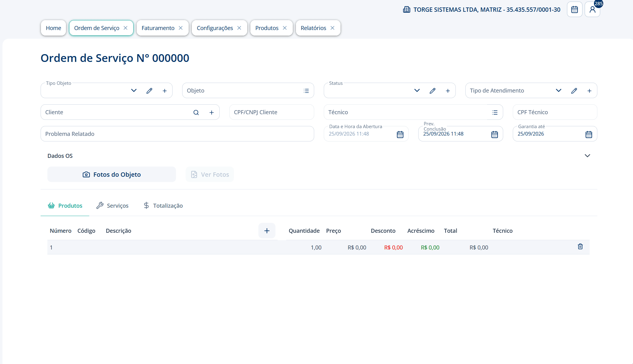Viewport: 633px width, 364px height.
Task: Close the Configurações tab
Action: pyautogui.click(x=239, y=28)
